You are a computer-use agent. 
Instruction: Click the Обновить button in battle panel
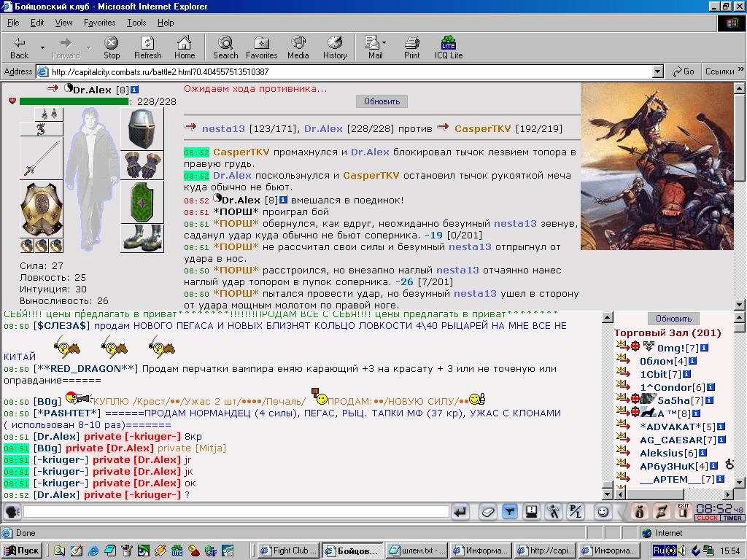tap(382, 101)
